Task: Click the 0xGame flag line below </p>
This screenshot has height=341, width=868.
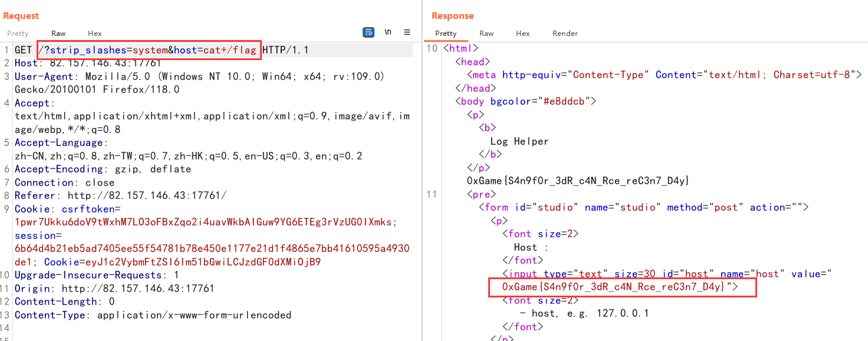Action: pos(578,181)
